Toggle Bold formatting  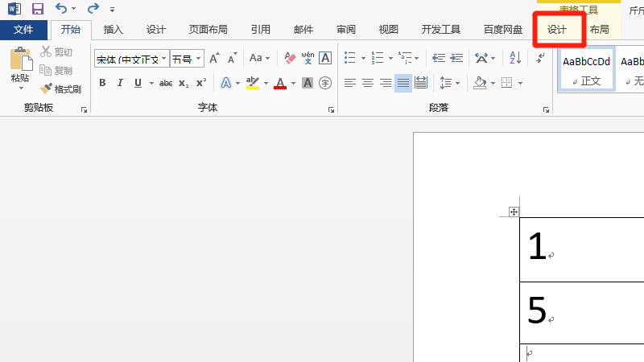pyautogui.click(x=102, y=83)
